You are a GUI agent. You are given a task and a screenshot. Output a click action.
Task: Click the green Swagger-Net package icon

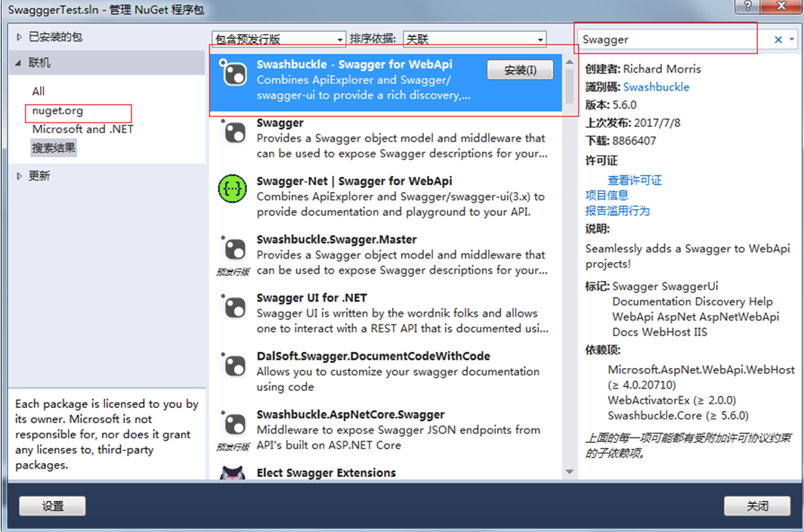coord(233,188)
